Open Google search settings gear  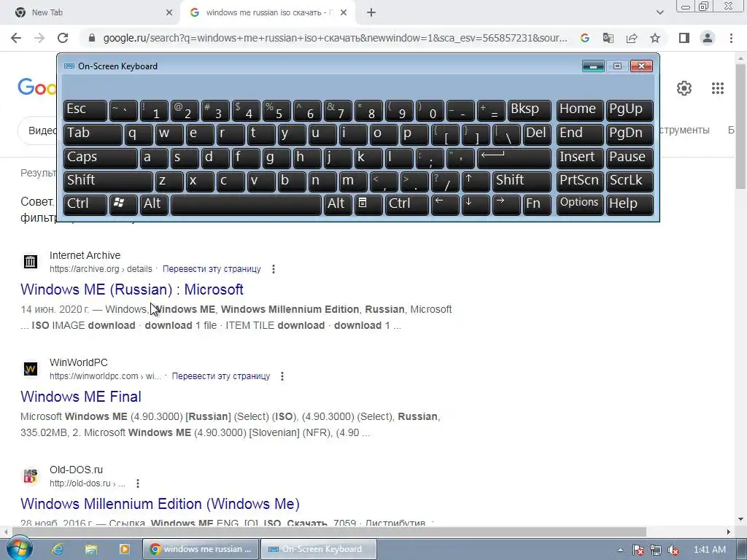tap(684, 88)
